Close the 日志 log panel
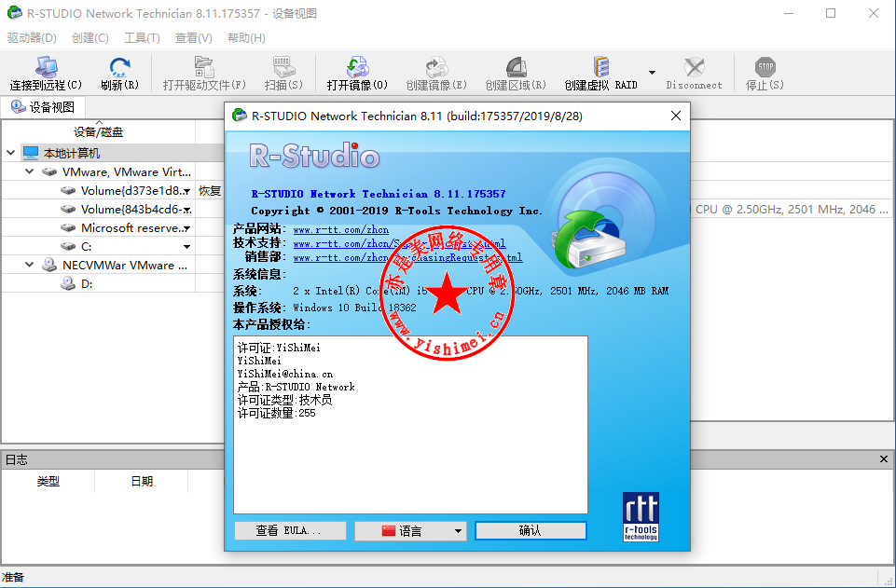896x588 pixels. pyautogui.click(x=884, y=459)
